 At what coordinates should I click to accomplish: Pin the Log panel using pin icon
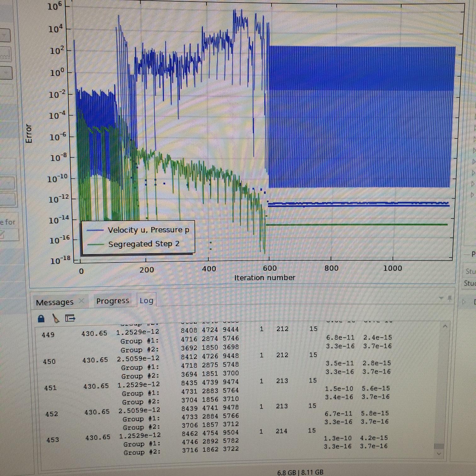pyautogui.click(x=450, y=298)
